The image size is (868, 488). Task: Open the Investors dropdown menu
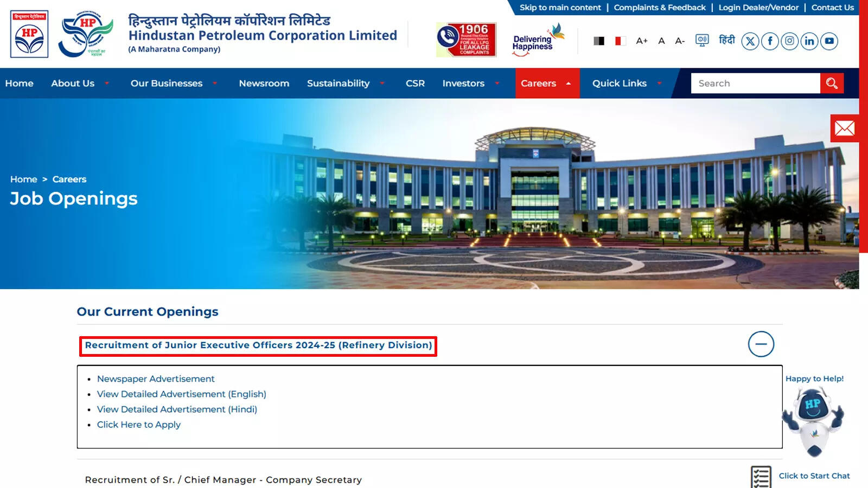pyautogui.click(x=464, y=83)
